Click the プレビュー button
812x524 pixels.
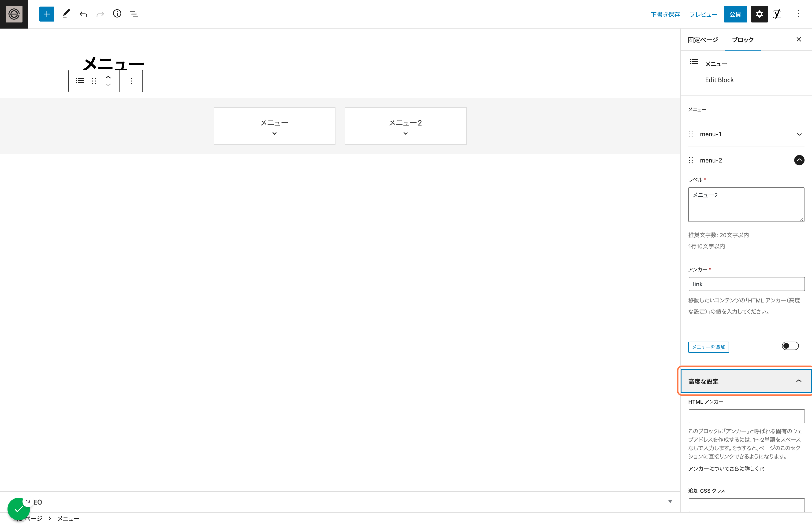[x=703, y=15]
